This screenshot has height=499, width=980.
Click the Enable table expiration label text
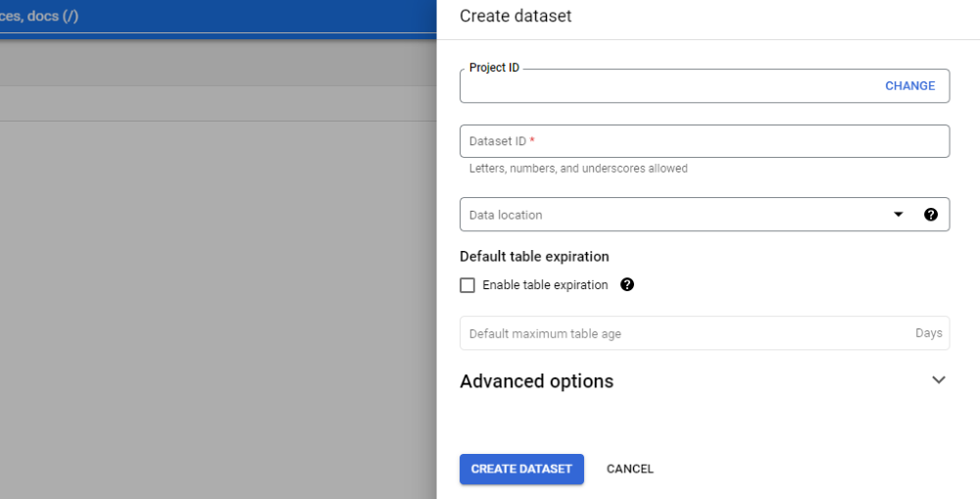click(545, 285)
